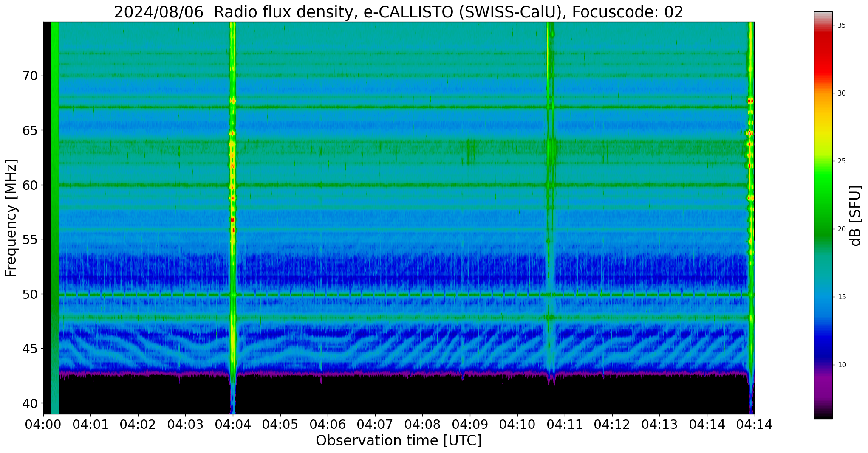Click the colorbar tick label 20

tap(842, 229)
